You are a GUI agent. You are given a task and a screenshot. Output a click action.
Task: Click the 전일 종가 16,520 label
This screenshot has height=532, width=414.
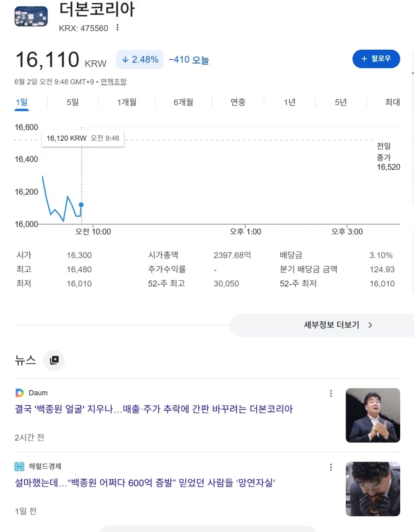388,156
